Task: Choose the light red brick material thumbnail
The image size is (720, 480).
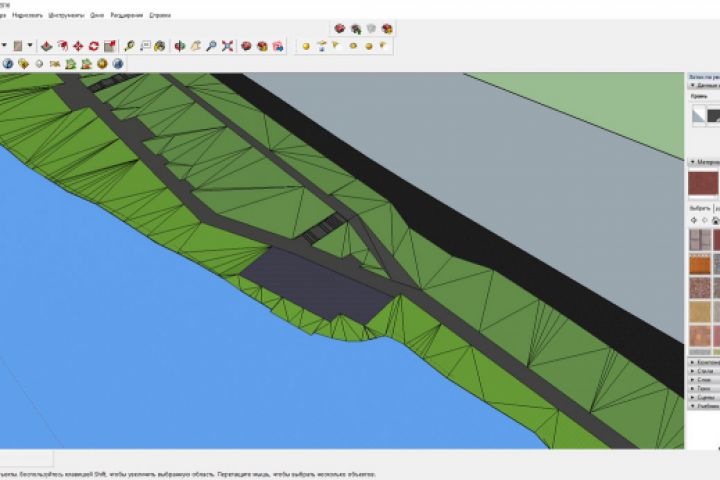Action: pos(699,336)
